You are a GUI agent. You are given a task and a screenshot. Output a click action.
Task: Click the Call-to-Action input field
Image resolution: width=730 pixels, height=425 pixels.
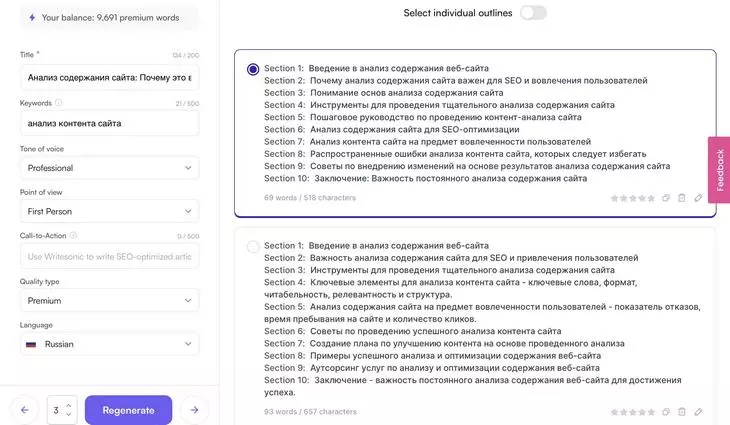[109, 256]
